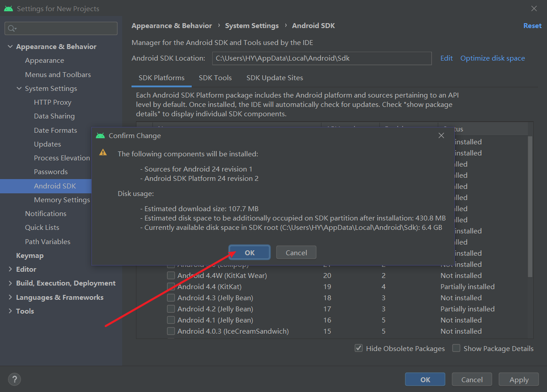Enable Show Package Details

[456, 348]
